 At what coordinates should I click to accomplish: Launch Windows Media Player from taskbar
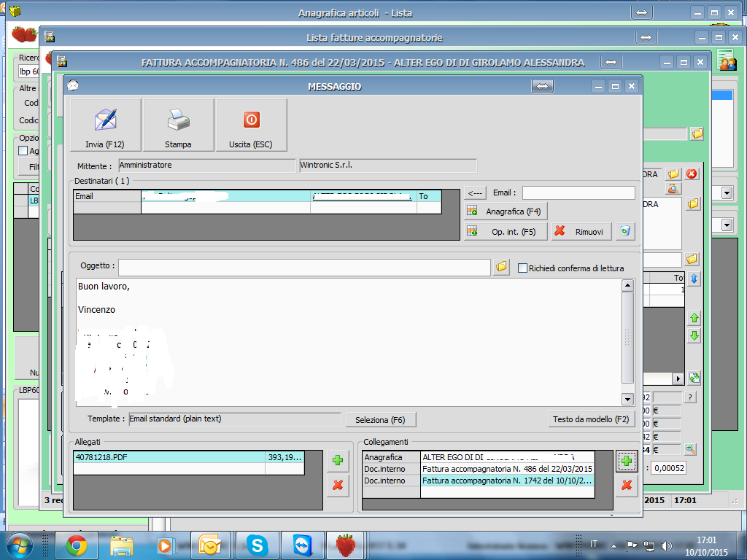click(x=166, y=545)
